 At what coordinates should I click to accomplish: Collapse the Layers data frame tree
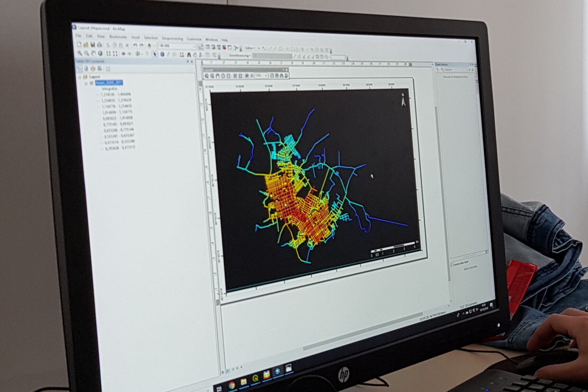[80, 77]
